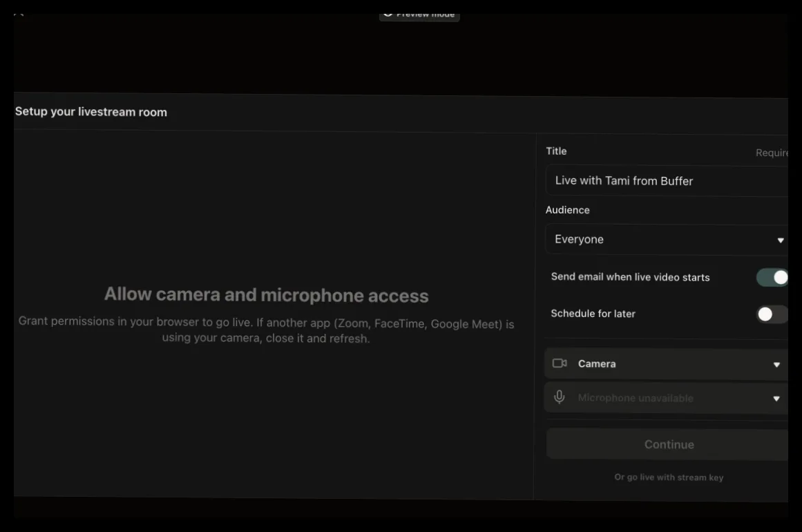The height and width of the screenshot is (532, 802).
Task: Expand the Camera device dropdown
Action: click(x=667, y=364)
